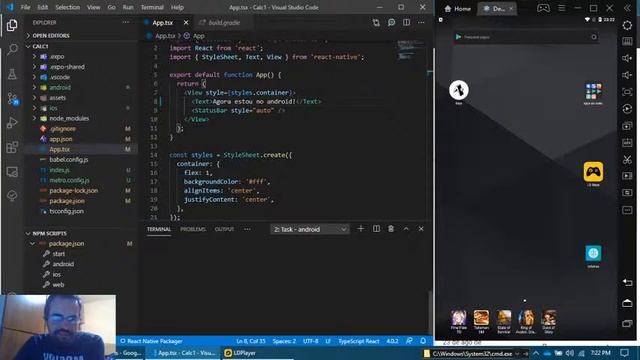Open LDPlayer gamepad icon in title bar
Viewport: 640px width, 360px height.
[x=543, y=8]
